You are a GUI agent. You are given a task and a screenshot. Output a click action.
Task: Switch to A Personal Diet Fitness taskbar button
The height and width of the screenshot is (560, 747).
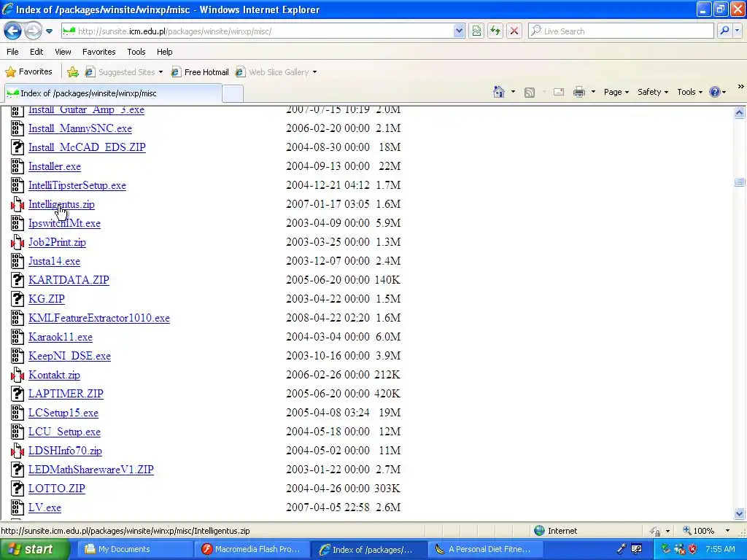(485, 550)
